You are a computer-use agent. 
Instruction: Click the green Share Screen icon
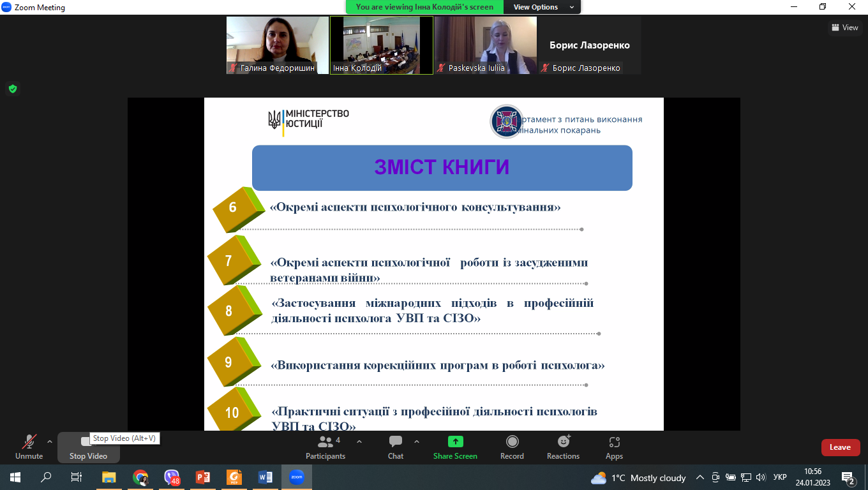coord(455,442)
